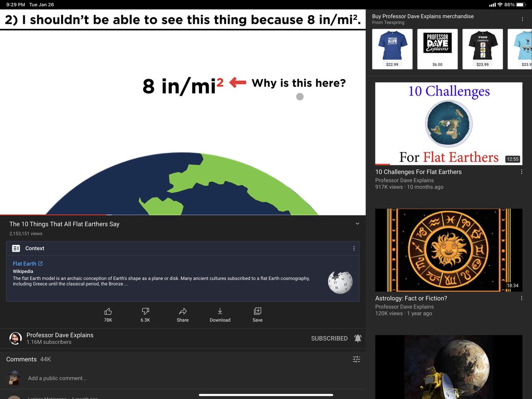Open the Flat Earth Wikipedia link
Viewport: 532px width, 399px height.
point(27,264)
